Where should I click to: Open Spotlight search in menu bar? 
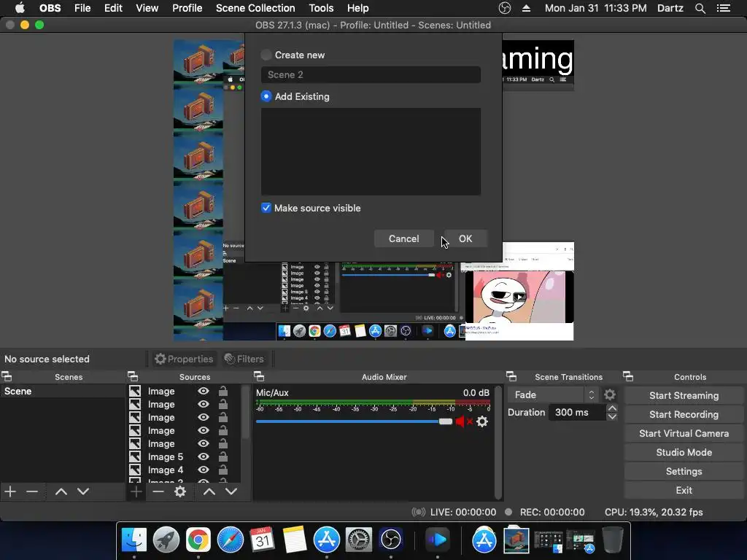point(700,8)
